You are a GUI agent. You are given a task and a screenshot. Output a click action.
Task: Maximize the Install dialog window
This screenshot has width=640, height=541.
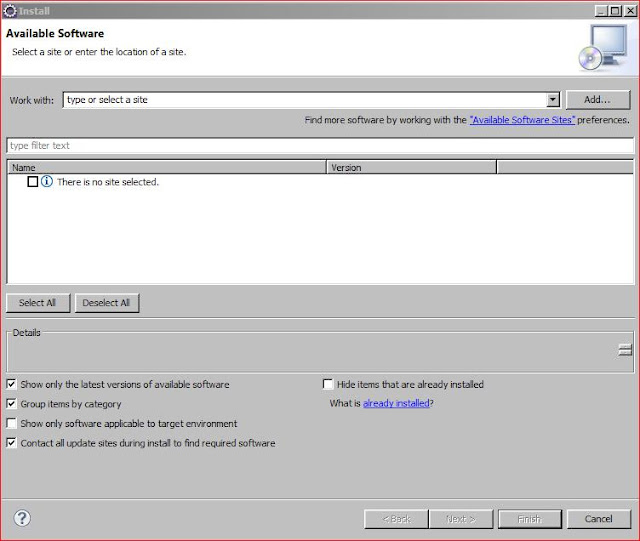tap(614, 9)
